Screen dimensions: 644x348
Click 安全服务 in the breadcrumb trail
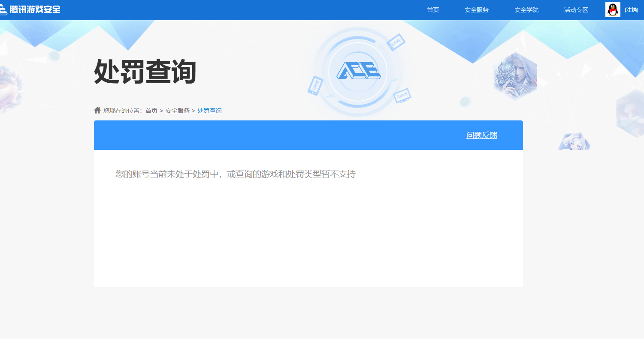point(177,110)
